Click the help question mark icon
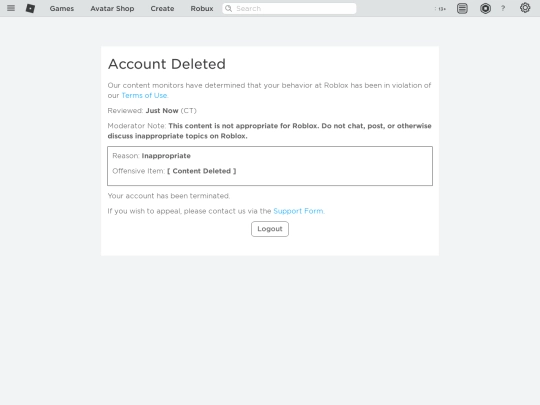Image resolution: width=540 pixels, height=405 pixels. (503, 8)
